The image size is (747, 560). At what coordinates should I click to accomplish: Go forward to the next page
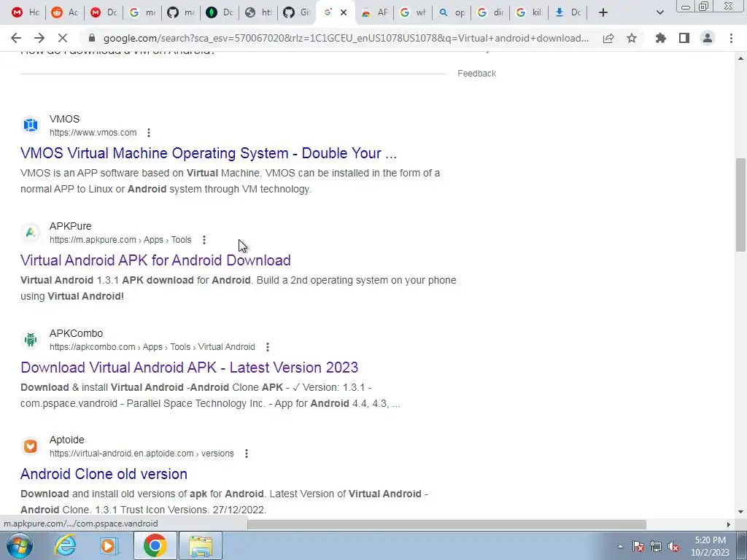click(x=39, y=38)
